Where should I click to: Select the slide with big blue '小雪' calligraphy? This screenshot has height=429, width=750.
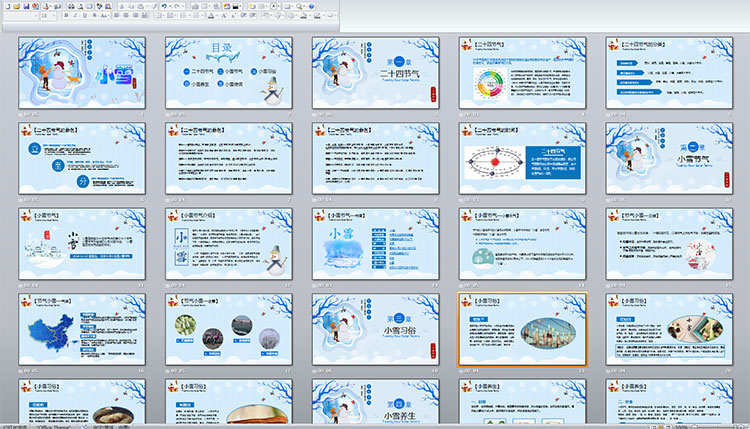(x=375, y=244)
